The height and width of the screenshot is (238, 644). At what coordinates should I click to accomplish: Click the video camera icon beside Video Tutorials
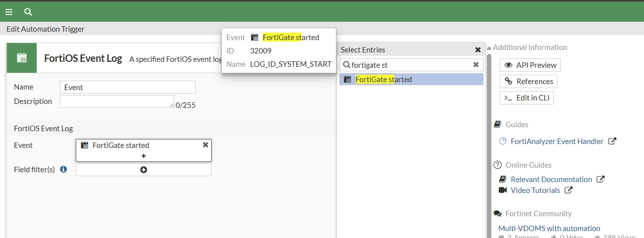click(503, 190)
